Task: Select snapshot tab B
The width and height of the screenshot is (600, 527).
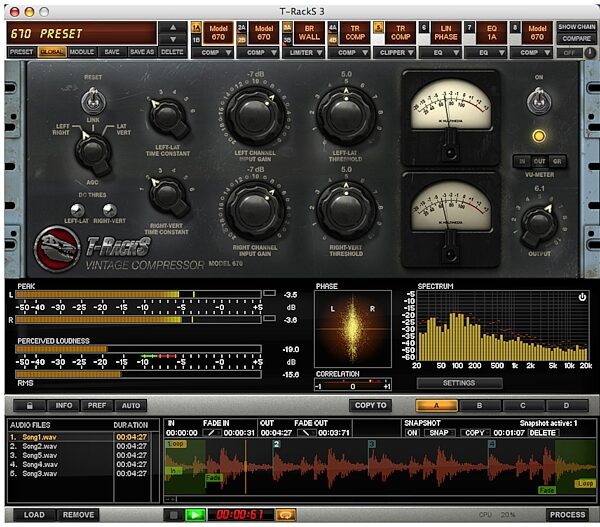Action: [479, 405]
